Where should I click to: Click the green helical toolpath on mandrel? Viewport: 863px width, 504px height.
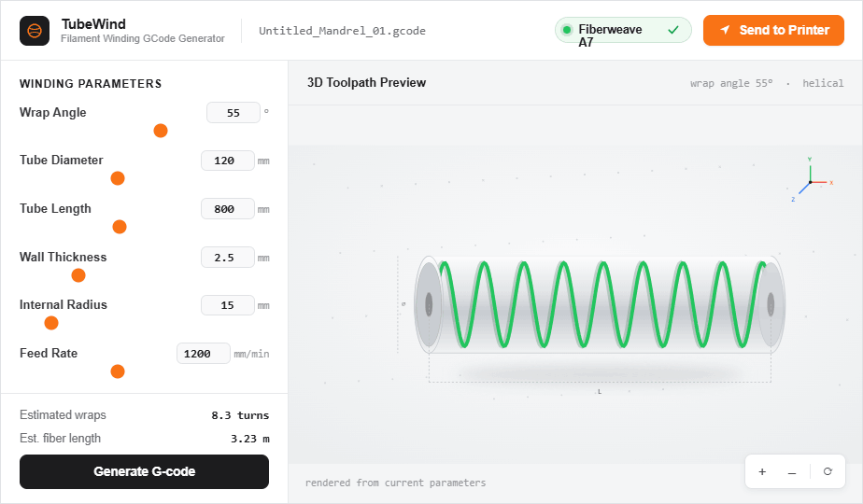coord(602,304)
